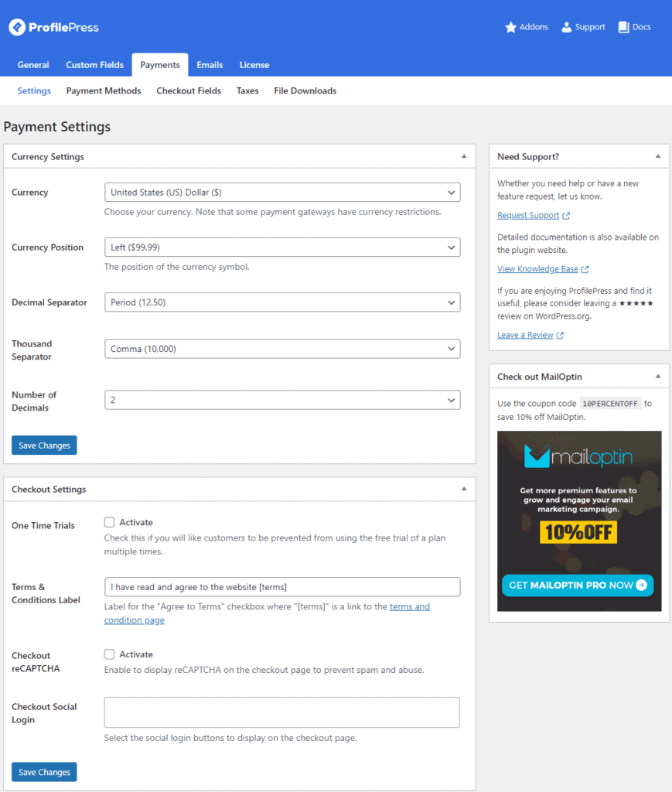This screenshot has width=672, height=792.
Task: Open the File Downloads sub-tab
Action: [305, 91]
